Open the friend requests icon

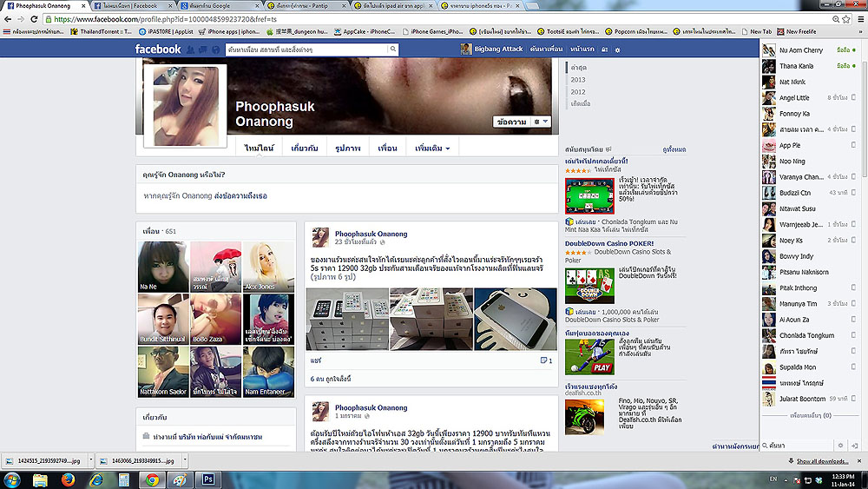pyautogui.click(x=190, y=50)
